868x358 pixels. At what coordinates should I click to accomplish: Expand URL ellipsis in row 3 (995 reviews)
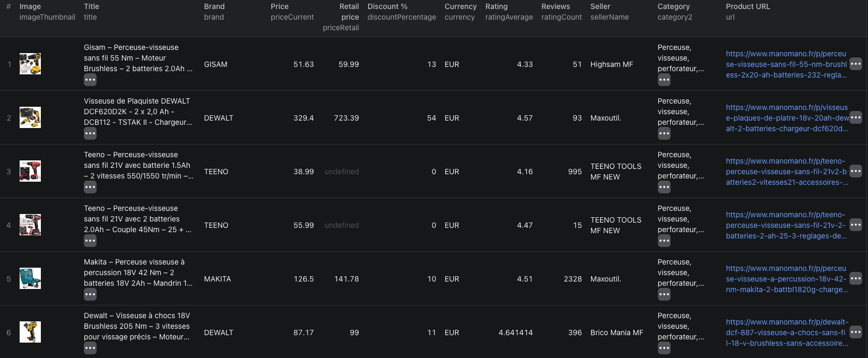coord(856,172)
